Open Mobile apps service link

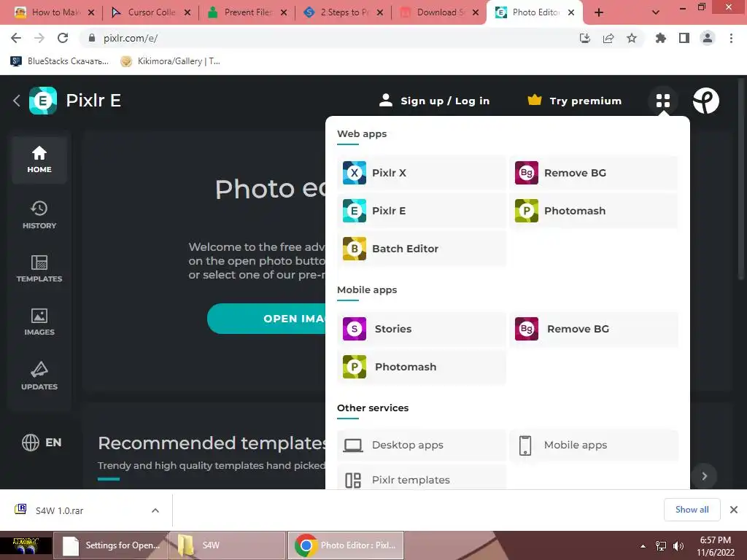(594, 445)
